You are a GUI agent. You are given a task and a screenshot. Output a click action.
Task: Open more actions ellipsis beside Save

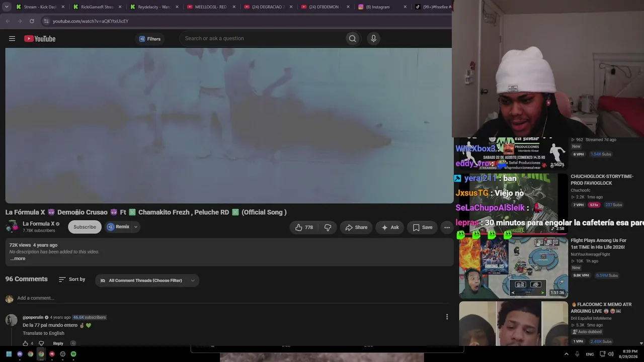click(x=447, y=227)
